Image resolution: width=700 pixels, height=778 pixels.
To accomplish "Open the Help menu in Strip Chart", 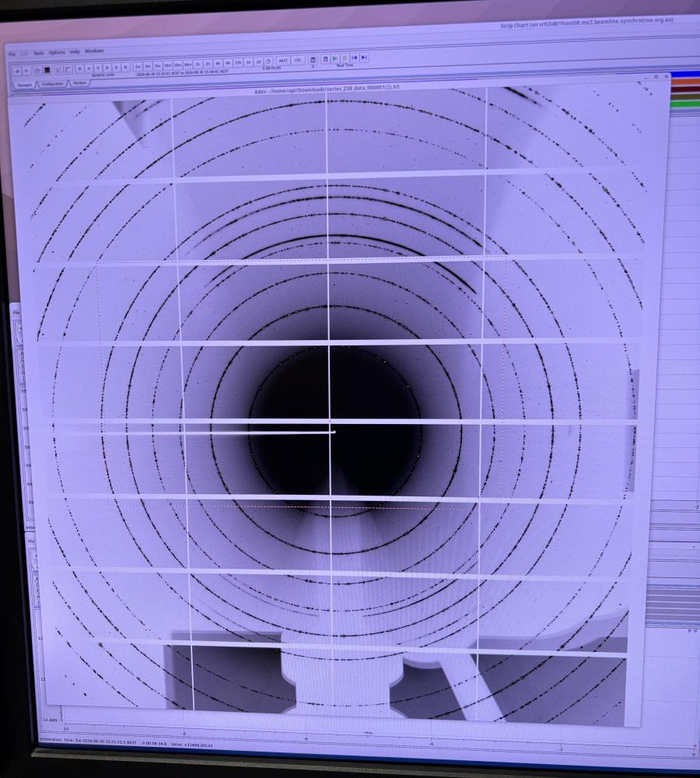I will tap(75, 52).
